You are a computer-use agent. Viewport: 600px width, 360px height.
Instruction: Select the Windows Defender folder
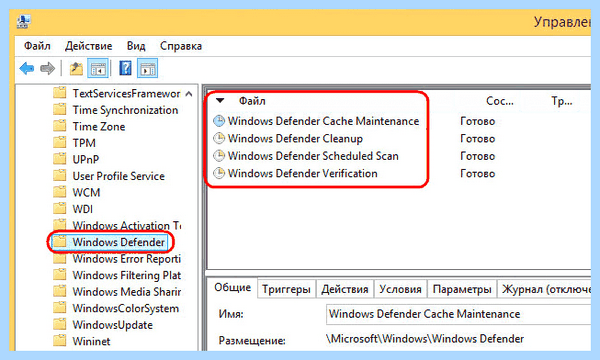(x=119, y=242)
